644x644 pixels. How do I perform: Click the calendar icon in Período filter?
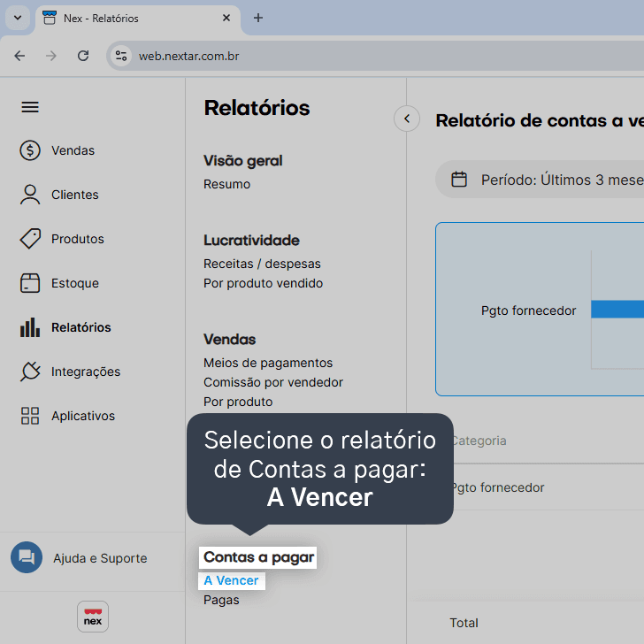(x=459, y=180)
